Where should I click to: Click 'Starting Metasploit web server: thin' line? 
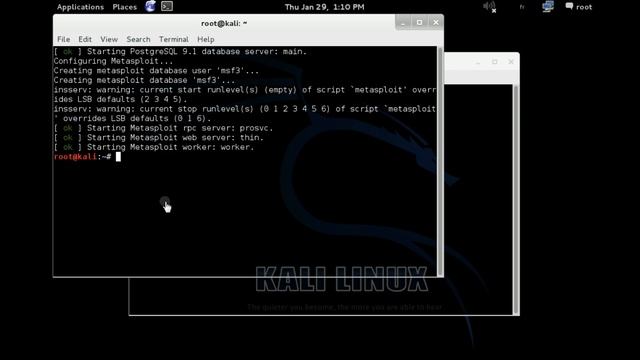coord(159,138)
